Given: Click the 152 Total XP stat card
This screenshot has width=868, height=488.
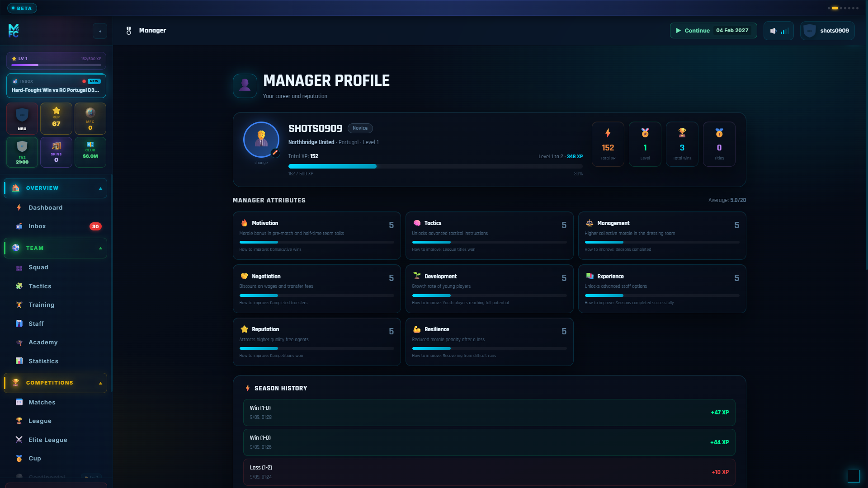Looking at the screenshot, I should pos(608,144).
